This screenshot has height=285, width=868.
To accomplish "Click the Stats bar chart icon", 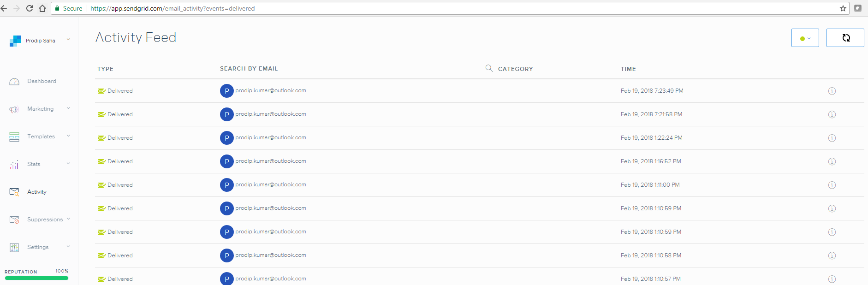I will coord(14,165).
